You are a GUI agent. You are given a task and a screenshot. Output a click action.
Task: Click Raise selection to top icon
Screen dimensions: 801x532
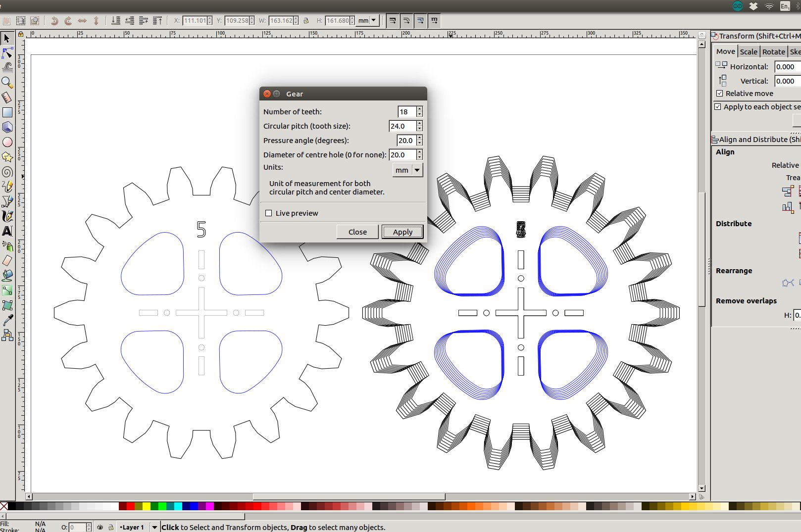[157, 21]
